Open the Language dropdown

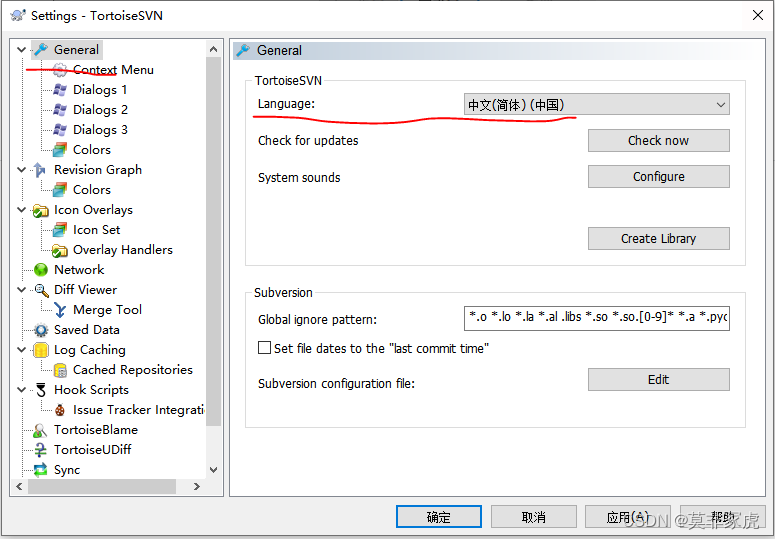596,104
